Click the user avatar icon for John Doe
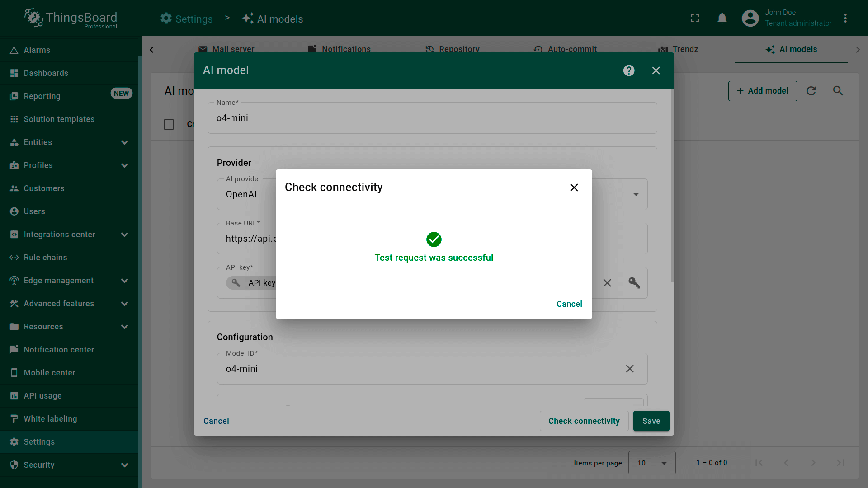Viewport: 868px width, 488px height. (x=750, y=19)
